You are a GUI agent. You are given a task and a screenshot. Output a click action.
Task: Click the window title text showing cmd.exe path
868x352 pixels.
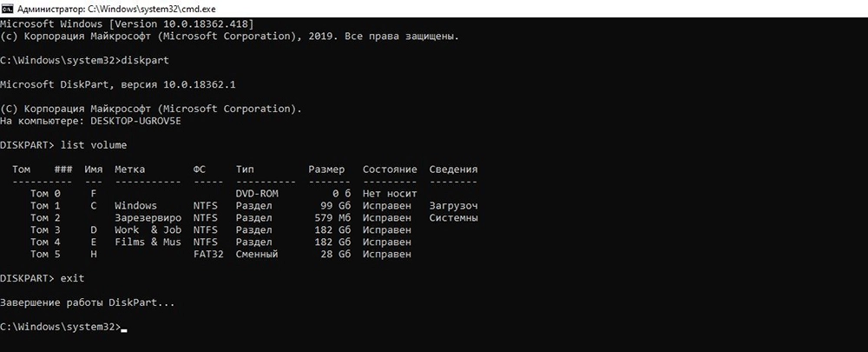point(103,9)
